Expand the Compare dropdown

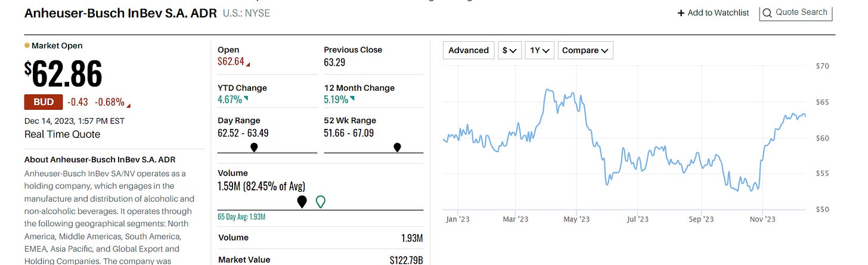click(x=585, y=50)
